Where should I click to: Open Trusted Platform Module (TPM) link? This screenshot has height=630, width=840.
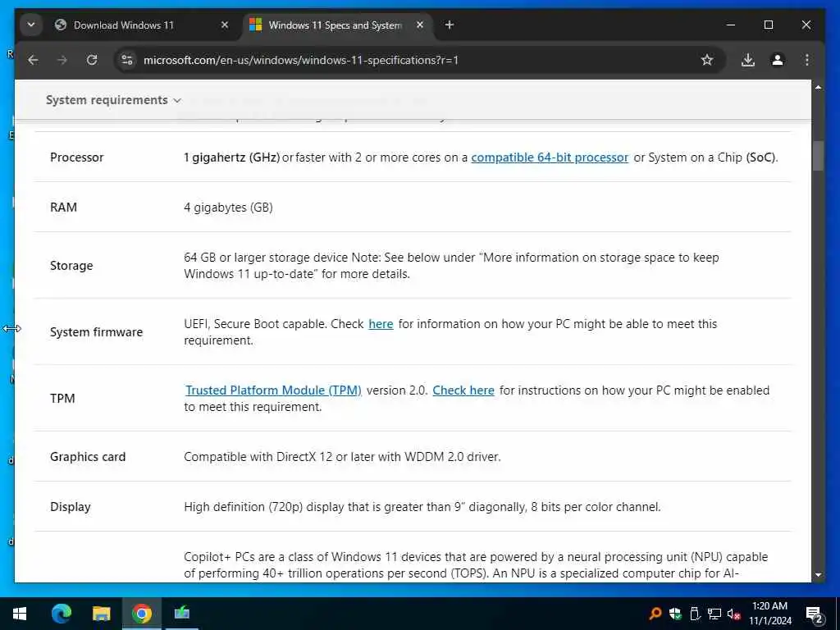(x=273, y=390)
